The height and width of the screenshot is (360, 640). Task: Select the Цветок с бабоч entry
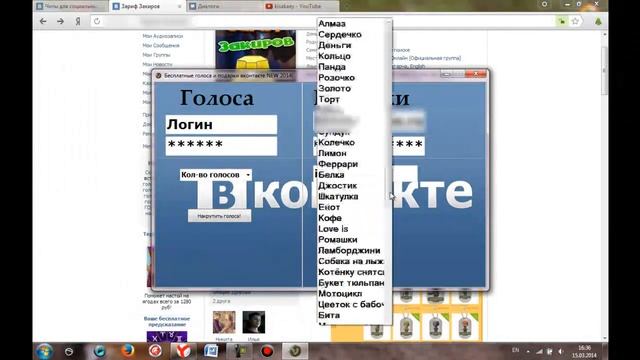(351, 305)
